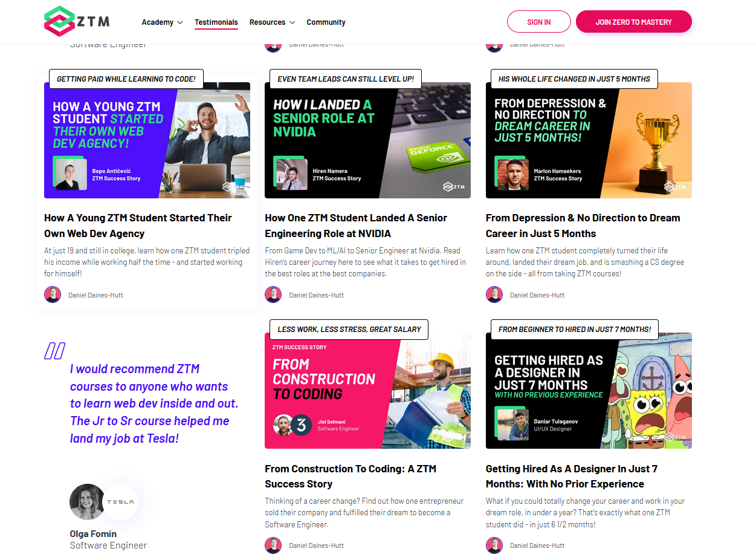Open the trophy Dream Career thumbnail
Image resolution: width=756 pixels, height=560 pixels.
tap(589, 140)
